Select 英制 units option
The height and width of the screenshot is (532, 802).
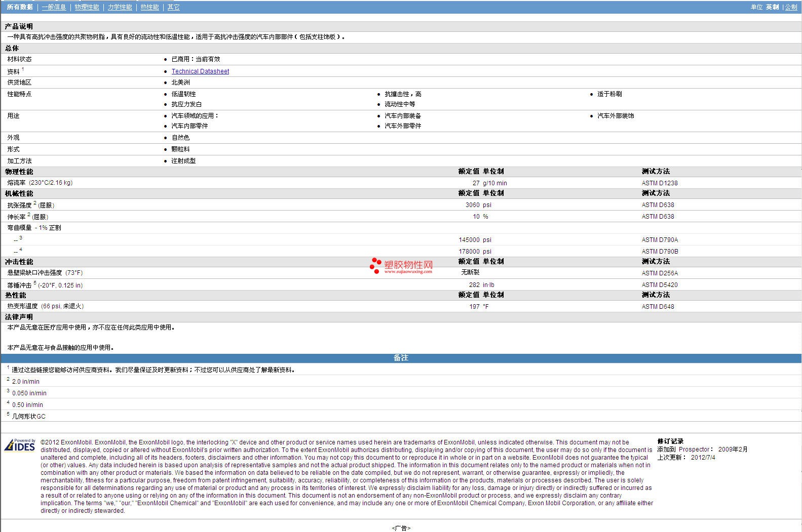[x=772, y=7]
